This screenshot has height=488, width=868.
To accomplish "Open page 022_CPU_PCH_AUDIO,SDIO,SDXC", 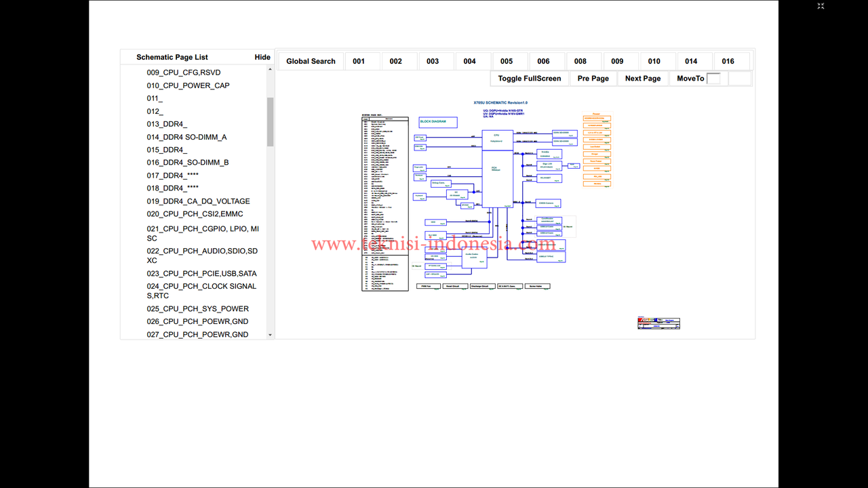I will click(x=202, y=256).
